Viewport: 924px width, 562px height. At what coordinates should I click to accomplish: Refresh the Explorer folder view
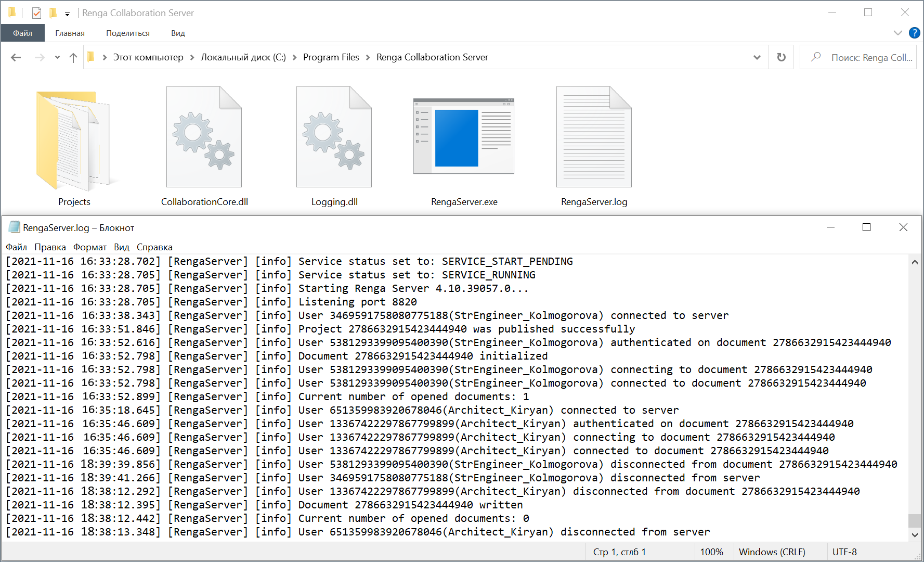[781, 57]
